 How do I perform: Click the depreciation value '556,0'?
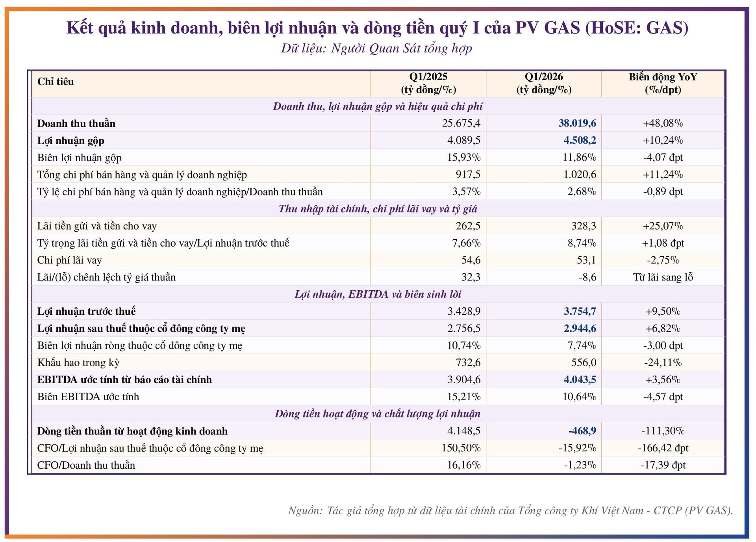(584, 362)
